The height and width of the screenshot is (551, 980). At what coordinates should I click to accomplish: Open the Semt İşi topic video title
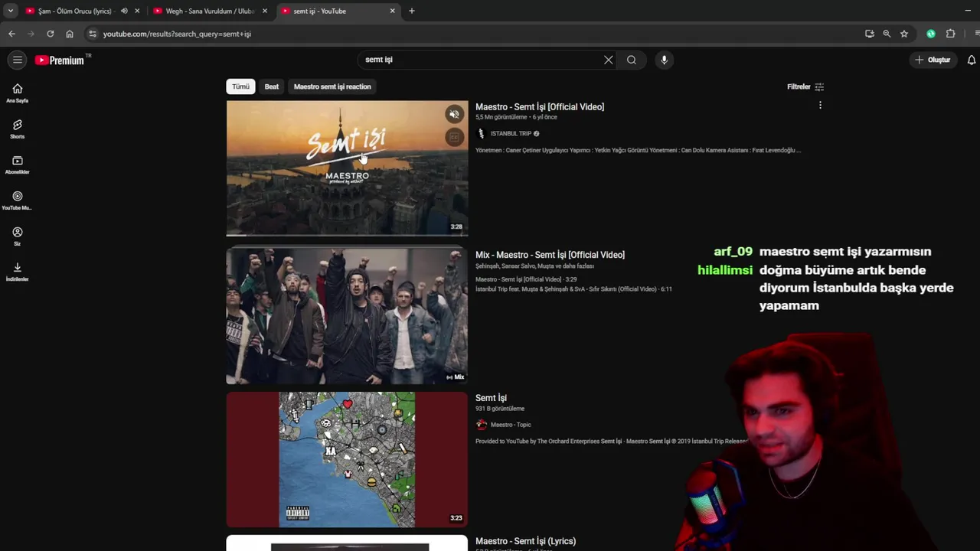(x=491, y=398)
